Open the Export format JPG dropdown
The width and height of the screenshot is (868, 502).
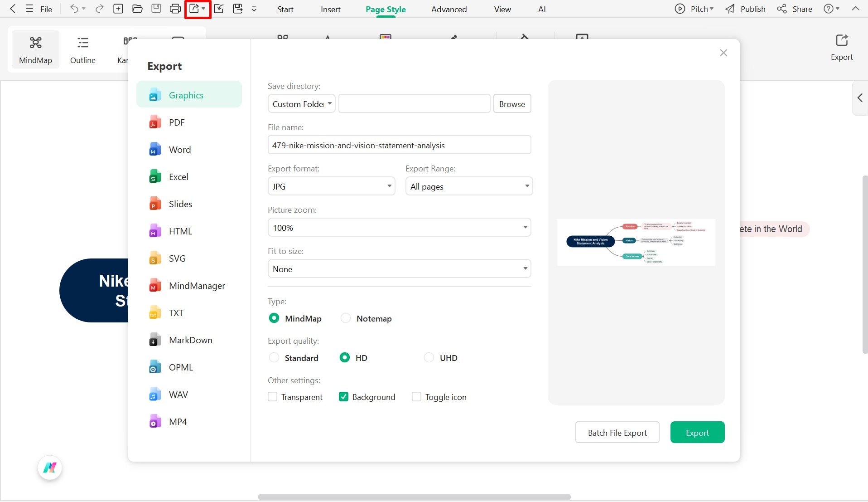click(332, 186)
